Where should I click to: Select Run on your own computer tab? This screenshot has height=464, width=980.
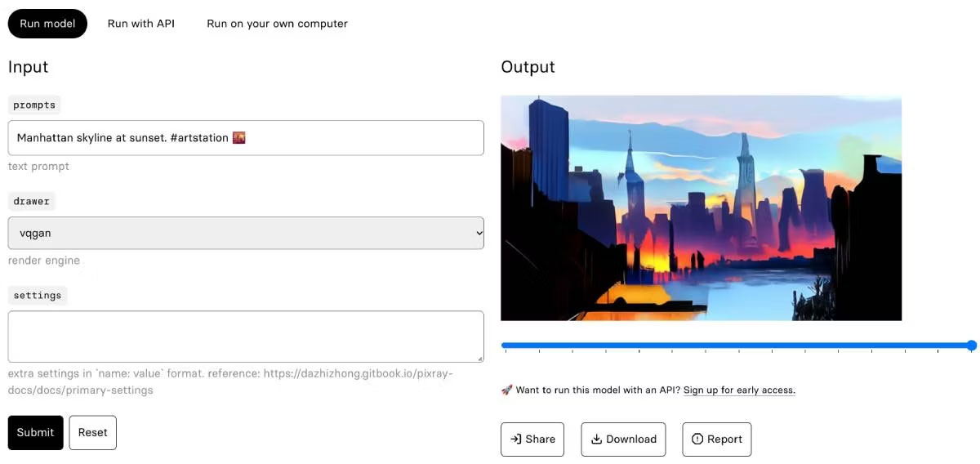coord(277,24)
